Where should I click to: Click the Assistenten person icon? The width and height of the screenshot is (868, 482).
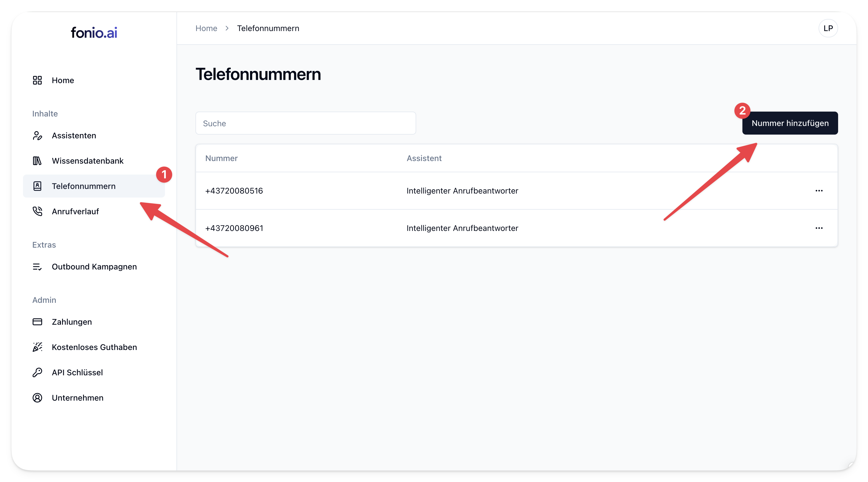(37, 135)
